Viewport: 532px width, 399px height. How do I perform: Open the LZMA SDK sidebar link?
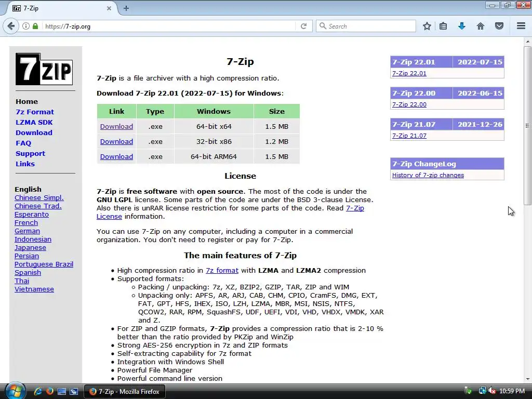pos(34,123)
